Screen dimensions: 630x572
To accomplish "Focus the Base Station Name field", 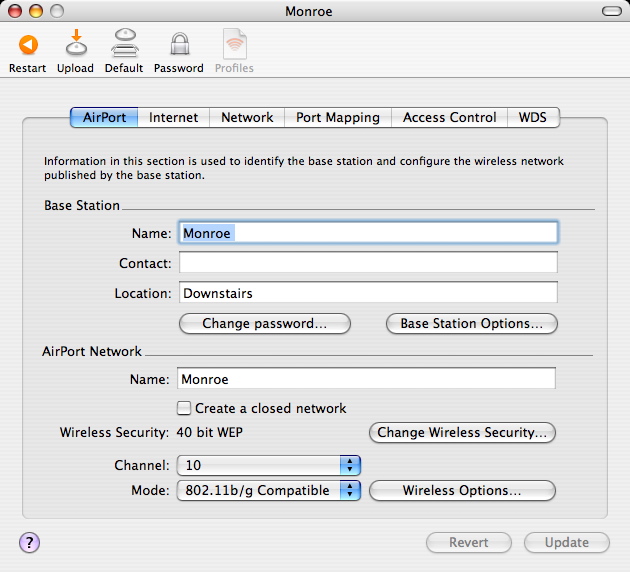I will (368, 233).
